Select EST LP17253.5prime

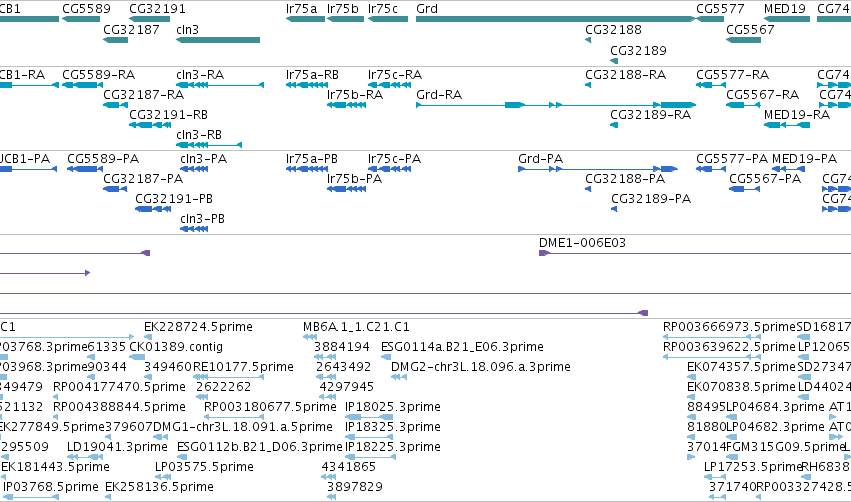715,477
